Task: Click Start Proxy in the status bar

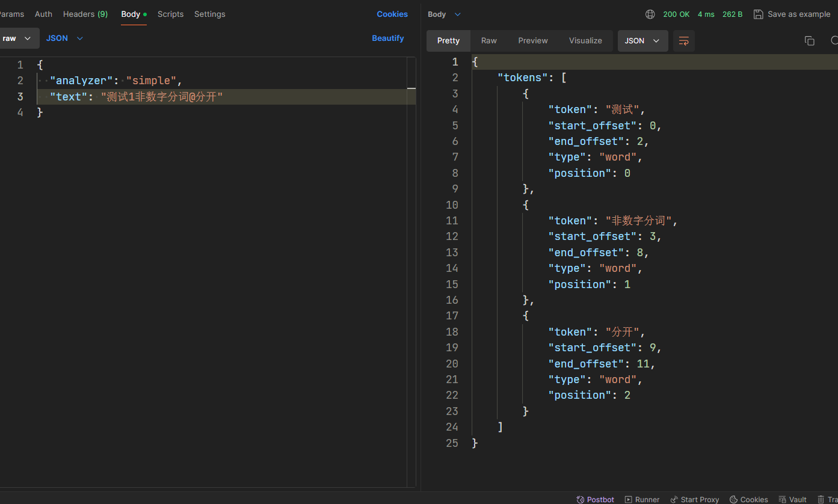Action: [x=694, y=499]
